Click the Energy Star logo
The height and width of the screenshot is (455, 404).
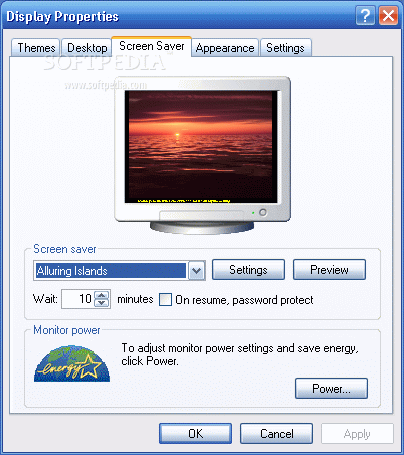pos(72,364)
